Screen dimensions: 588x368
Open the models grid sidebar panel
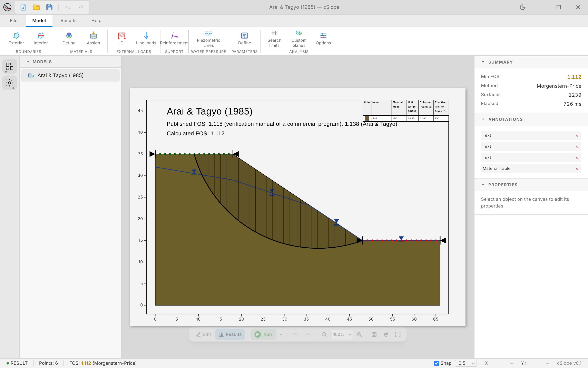point(9,66)
